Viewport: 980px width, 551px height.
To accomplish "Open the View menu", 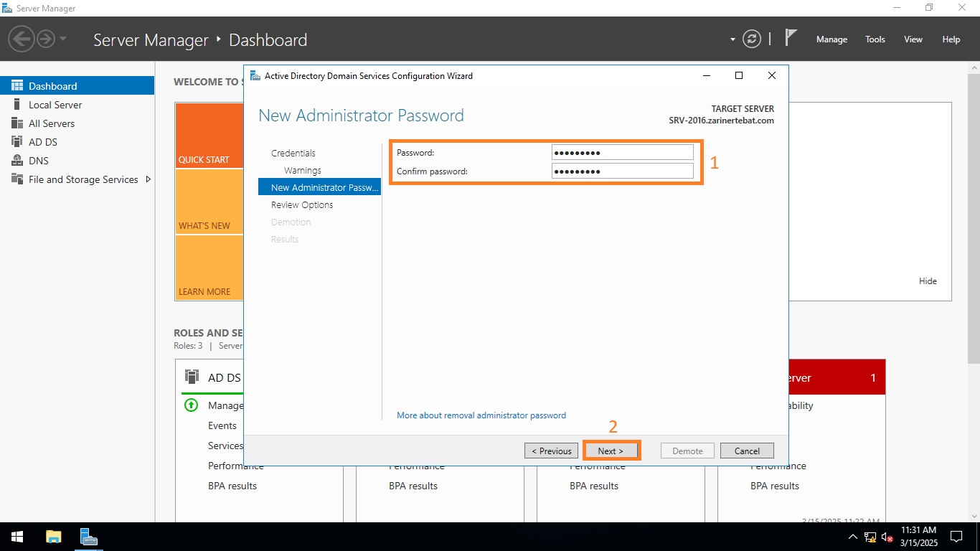I will 913,39.
